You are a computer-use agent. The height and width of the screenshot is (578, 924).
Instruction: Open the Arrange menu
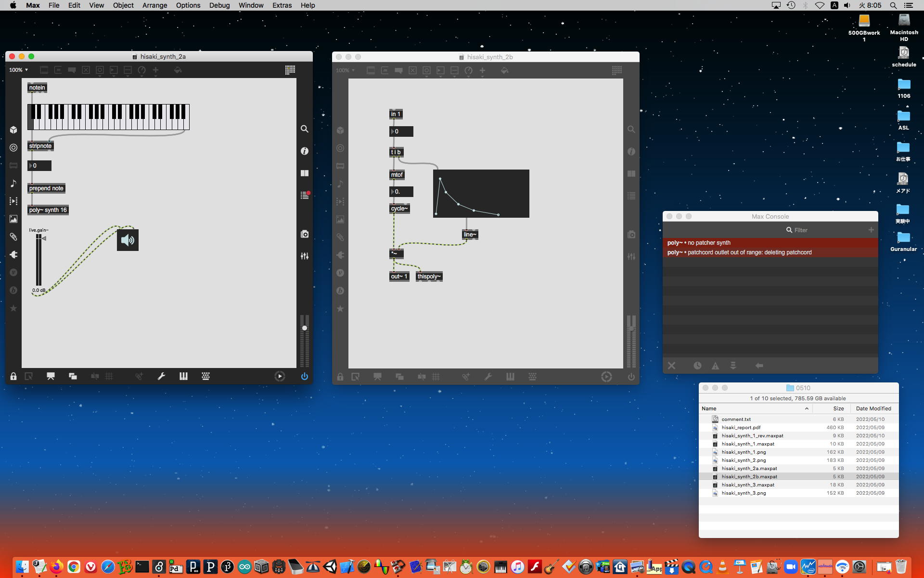[154, 5]
